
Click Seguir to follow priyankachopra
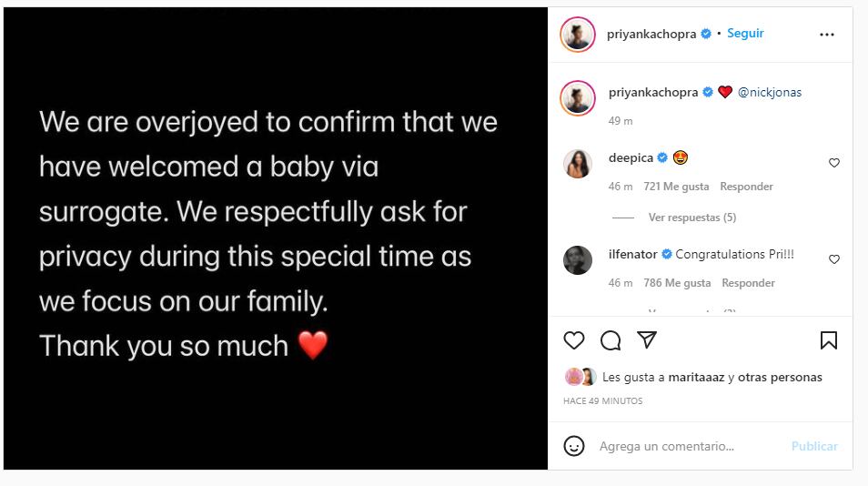click(745, 34)
